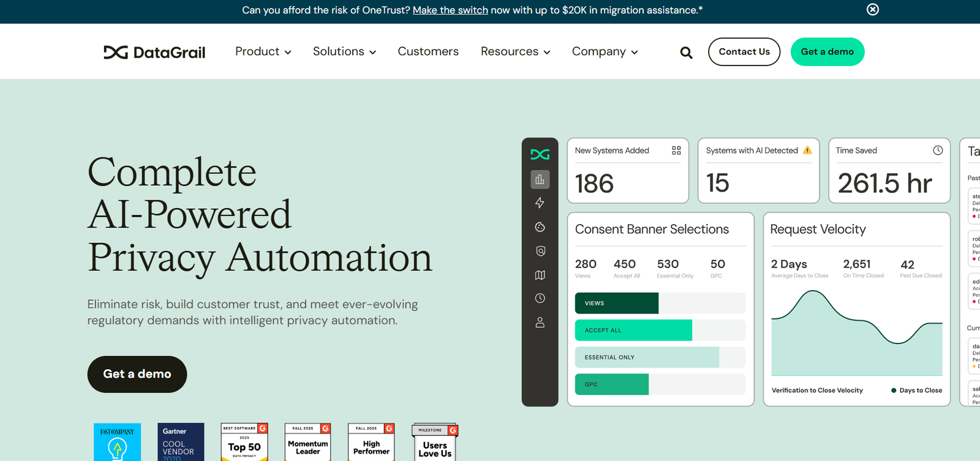Select the bar chart icon in dashboard sidebar
This screenshot has height=461, width=980.
click(540, 179)
